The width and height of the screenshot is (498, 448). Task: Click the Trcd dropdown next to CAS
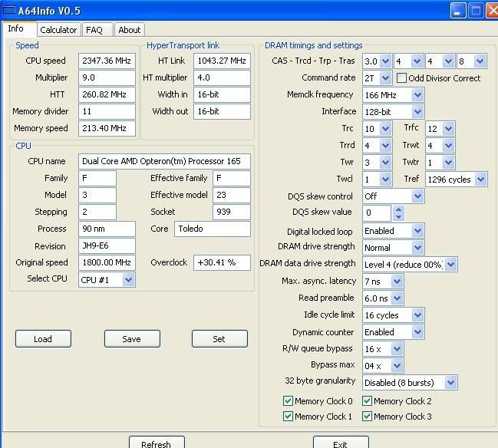(x=408, y=61)
